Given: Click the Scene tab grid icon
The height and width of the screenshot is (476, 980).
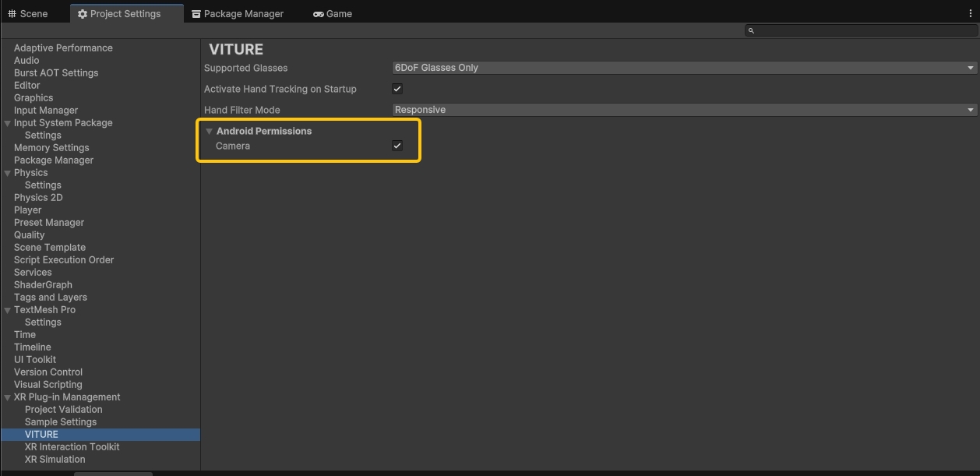Looking at the screenshot, I should [x=12, y=14].
